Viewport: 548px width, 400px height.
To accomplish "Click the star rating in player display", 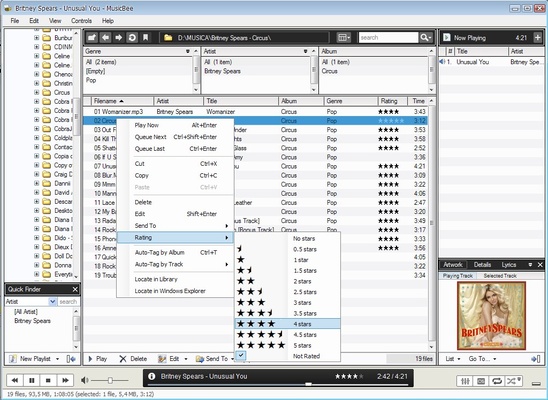I will pyautogui.click(x=349, y=377).
